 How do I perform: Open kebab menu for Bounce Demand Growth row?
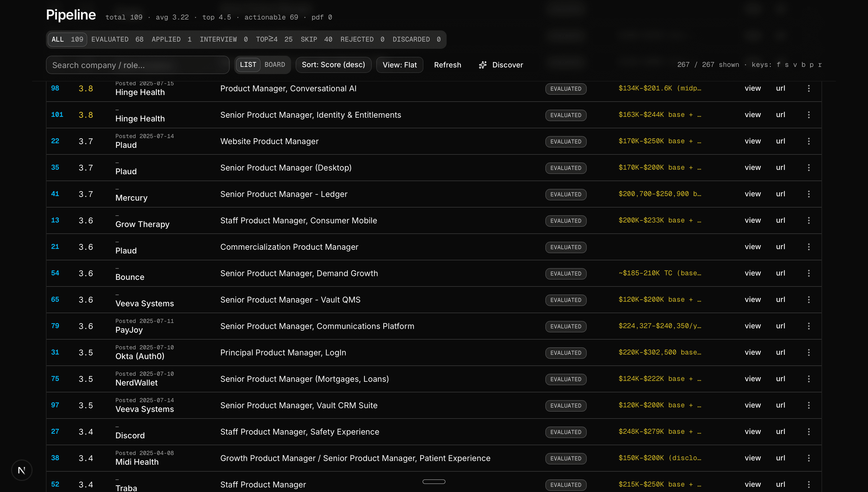pyautogui.click(x=809, y=273)
